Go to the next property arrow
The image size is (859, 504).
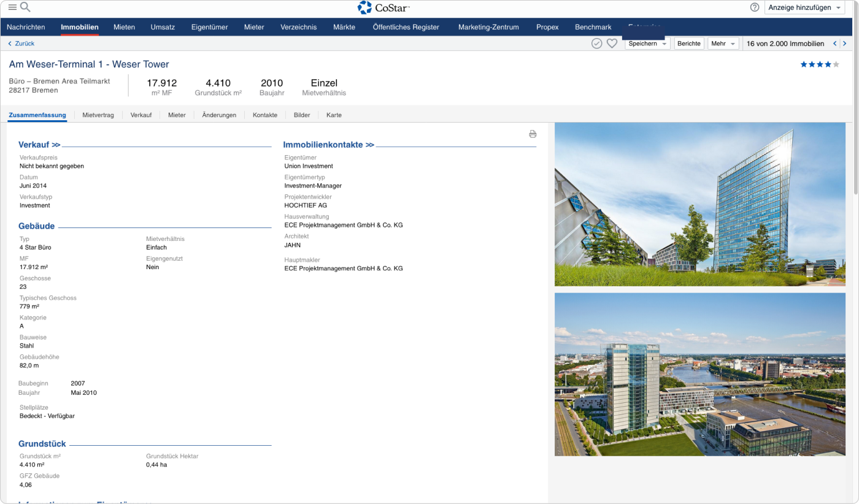click(x=845, y=44)
